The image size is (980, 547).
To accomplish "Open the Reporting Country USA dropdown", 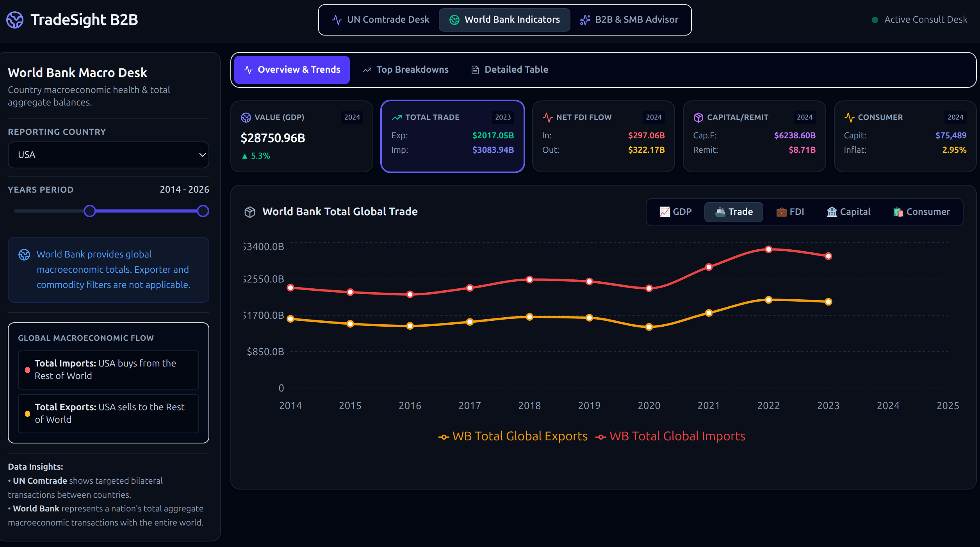I will [x=109, y=155].
